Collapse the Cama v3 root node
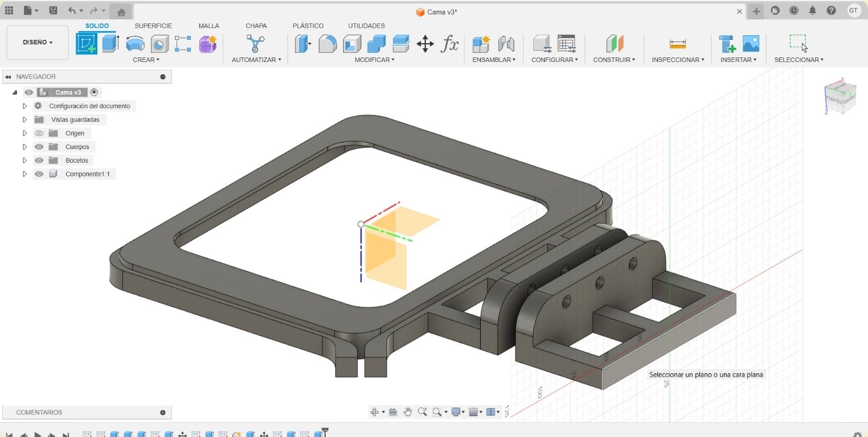This screenshot has height=437, width=868. [x=15, y=92]
